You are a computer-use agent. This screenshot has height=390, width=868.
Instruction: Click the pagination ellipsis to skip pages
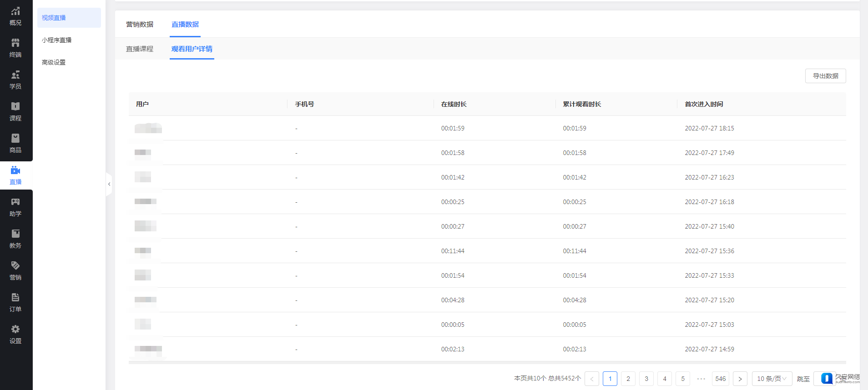701,379
